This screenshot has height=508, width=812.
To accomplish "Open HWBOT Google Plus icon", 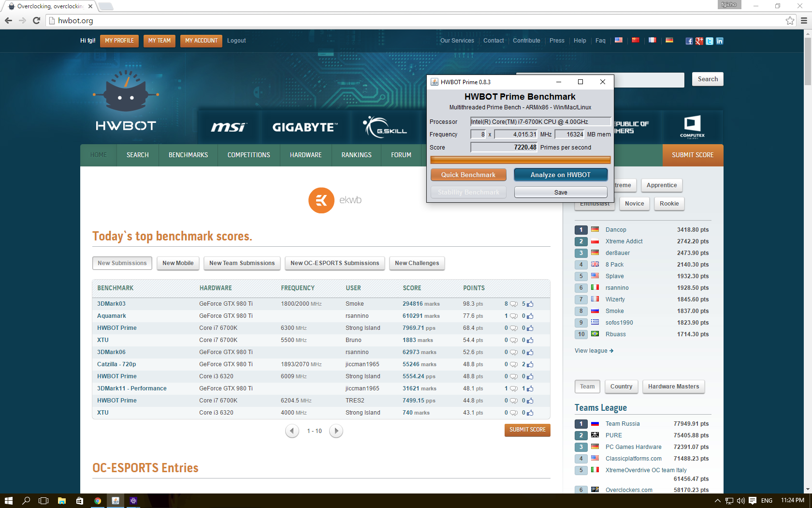I will pos(699,41).
